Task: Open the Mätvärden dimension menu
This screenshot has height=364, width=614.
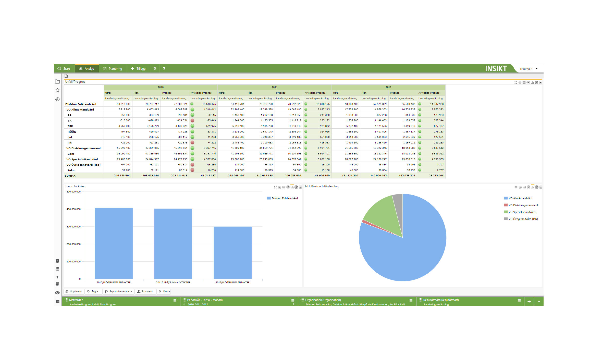Action: coord(175,300)
